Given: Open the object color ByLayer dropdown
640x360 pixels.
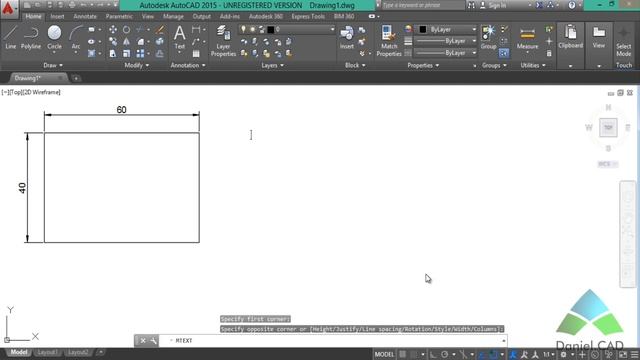Looking at the screenshot, I should pos(474,29).
